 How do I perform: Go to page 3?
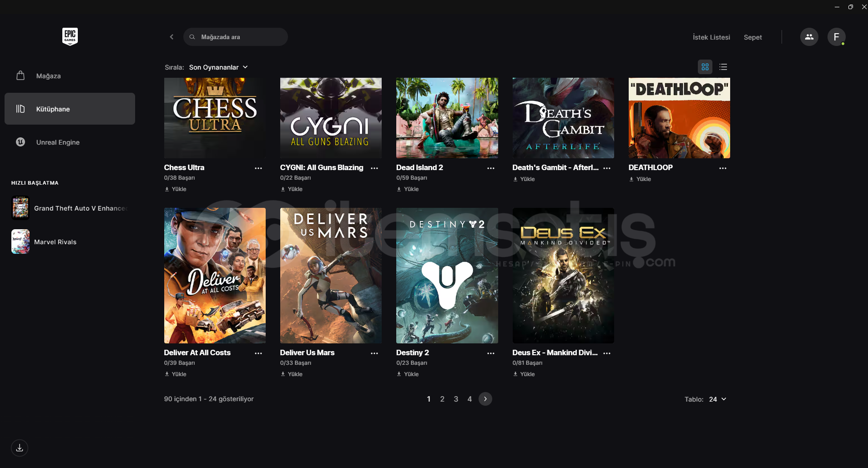pos(456,399)
